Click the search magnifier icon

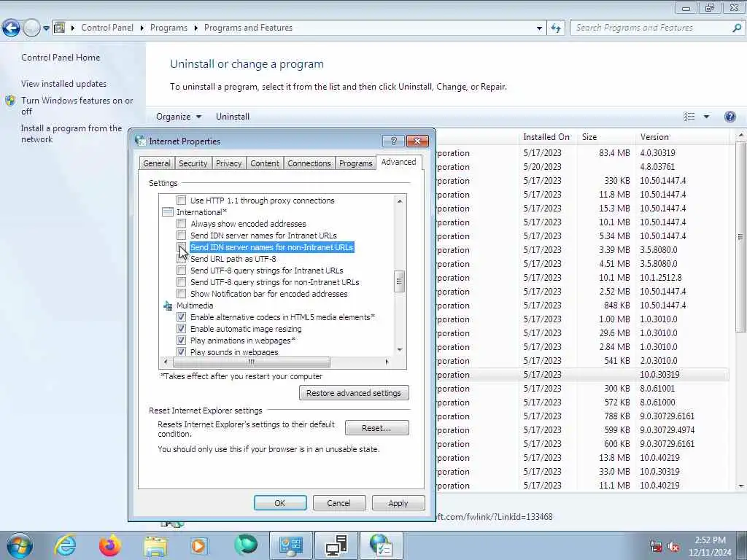pyautogui.click(x=737, y=28)
